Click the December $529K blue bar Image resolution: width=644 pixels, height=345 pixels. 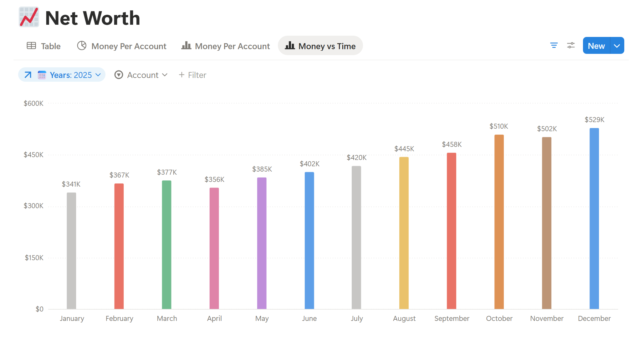pos(594,219)
